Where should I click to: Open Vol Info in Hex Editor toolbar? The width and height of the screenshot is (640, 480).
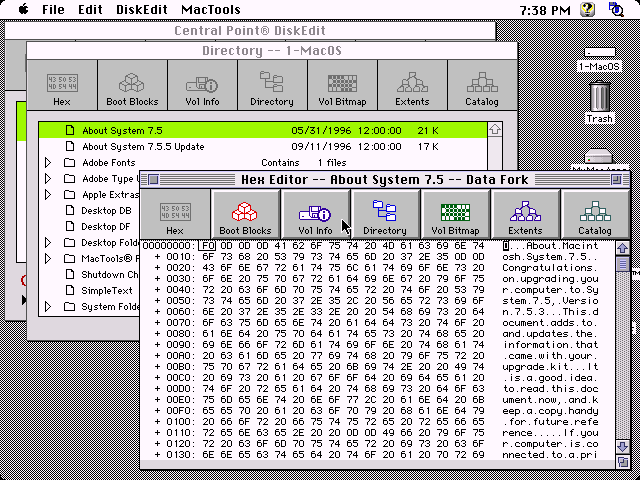(x=316, y=214)
